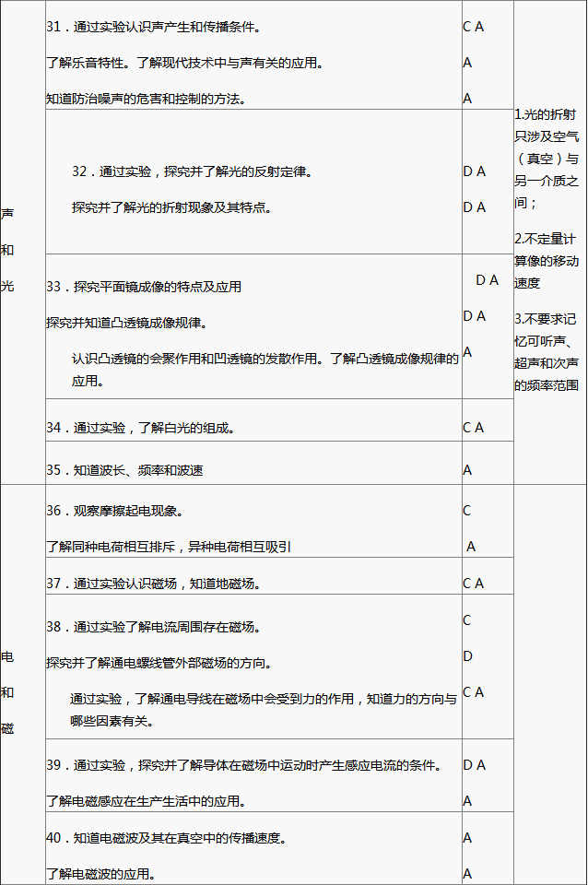Click the paragraph starting '认识凸透镜的会聚作用'
This screenshot has height=885, width=588.
coord(265,370)
